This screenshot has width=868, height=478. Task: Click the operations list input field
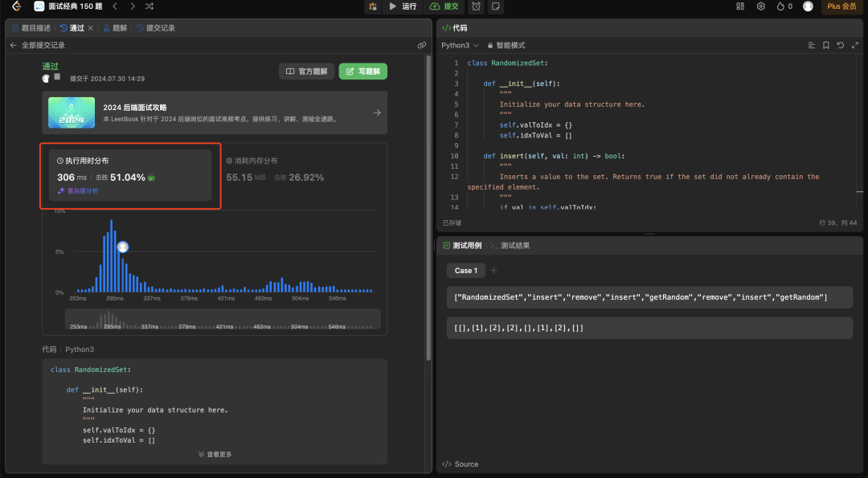[649, 297]
